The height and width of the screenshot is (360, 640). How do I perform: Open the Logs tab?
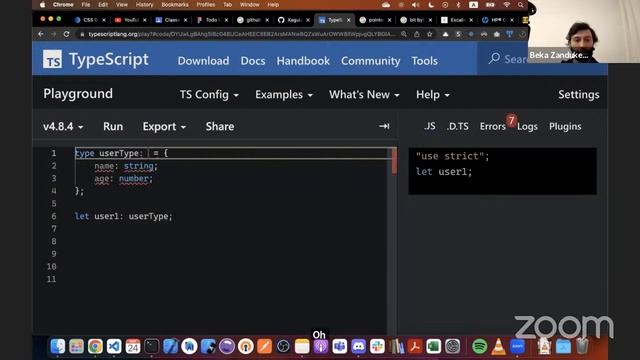pos(527,127)
